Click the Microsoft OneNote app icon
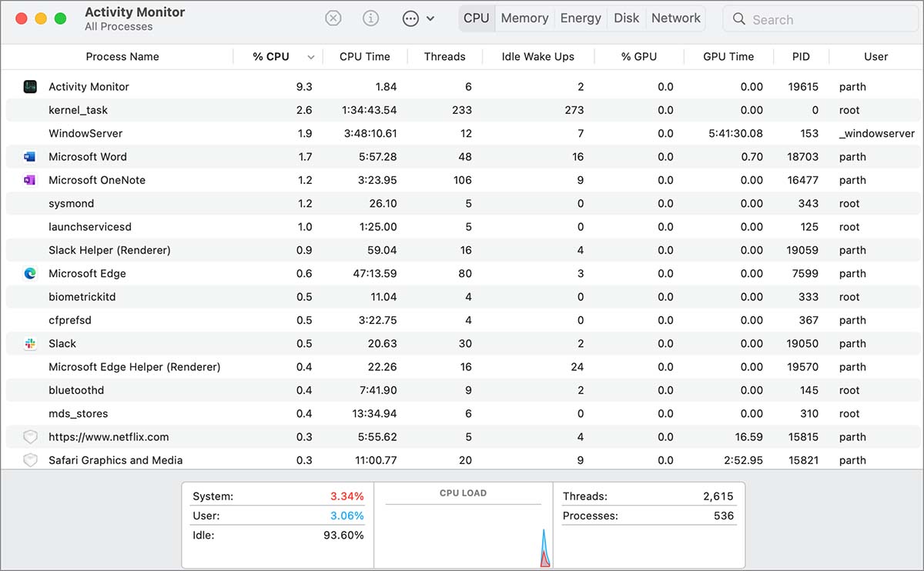The width and height of the screenshot is (924, 571). pyautogui.click(x=30, y=180)
